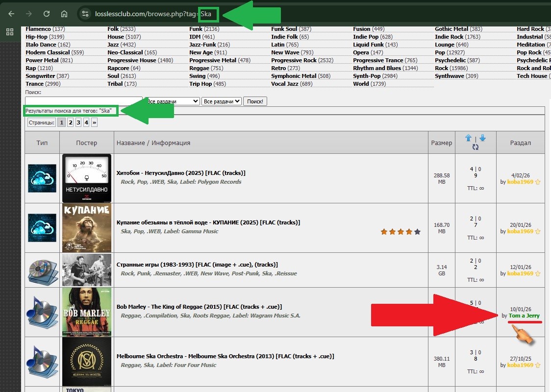551x392 pixels.
Task: Click star beside koba1969 on 4/02/26 row
Action: 538,182
